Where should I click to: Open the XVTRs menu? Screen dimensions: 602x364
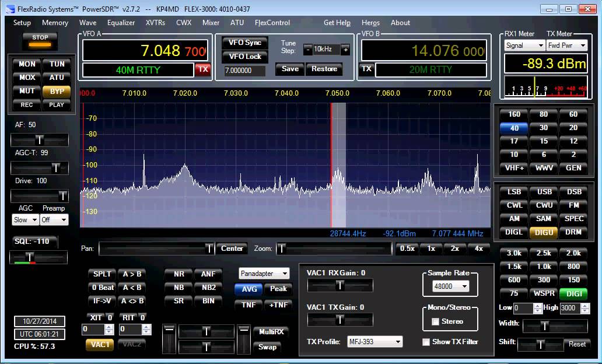tap(156, 23)
